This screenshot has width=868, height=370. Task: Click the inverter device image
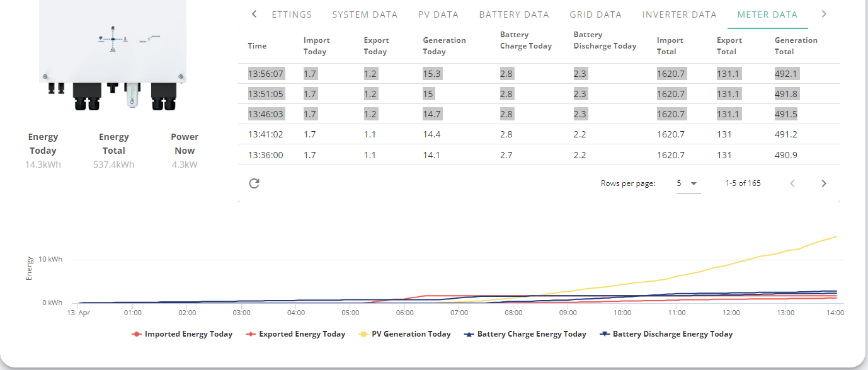113,55
